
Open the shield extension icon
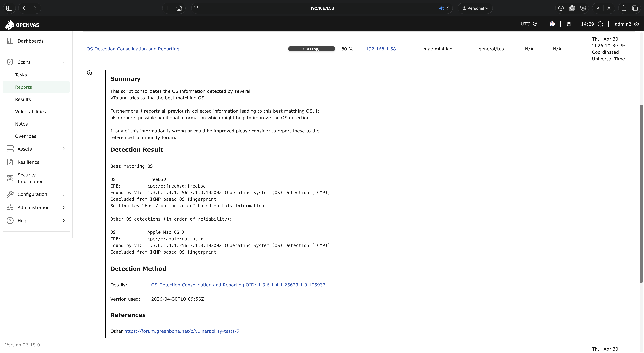click(583, 8)
